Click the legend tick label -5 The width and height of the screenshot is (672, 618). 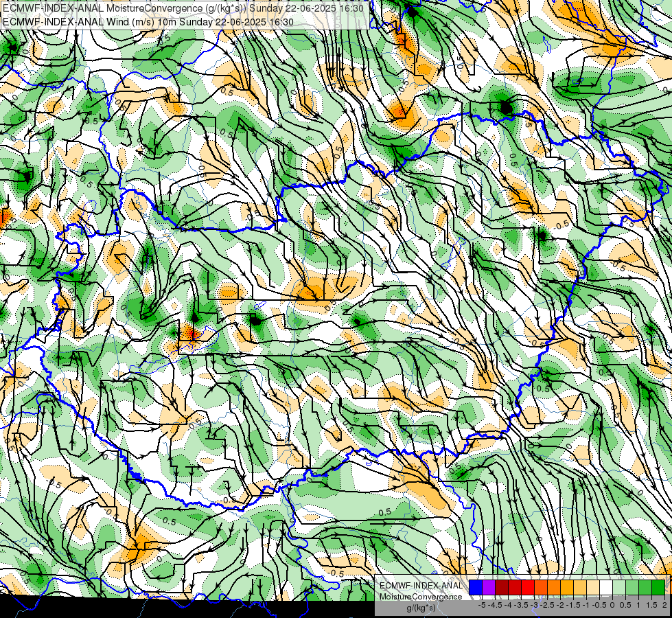482,605
